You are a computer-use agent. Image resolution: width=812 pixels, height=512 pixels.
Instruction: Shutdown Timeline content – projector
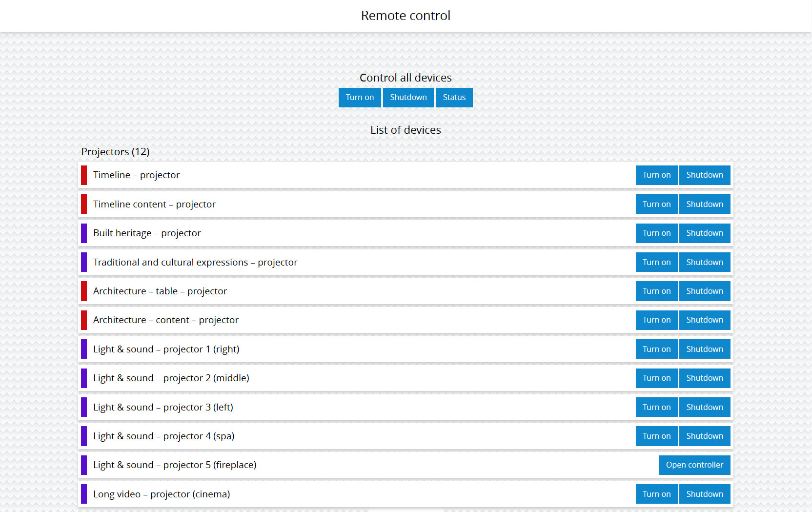coord(705,204)
